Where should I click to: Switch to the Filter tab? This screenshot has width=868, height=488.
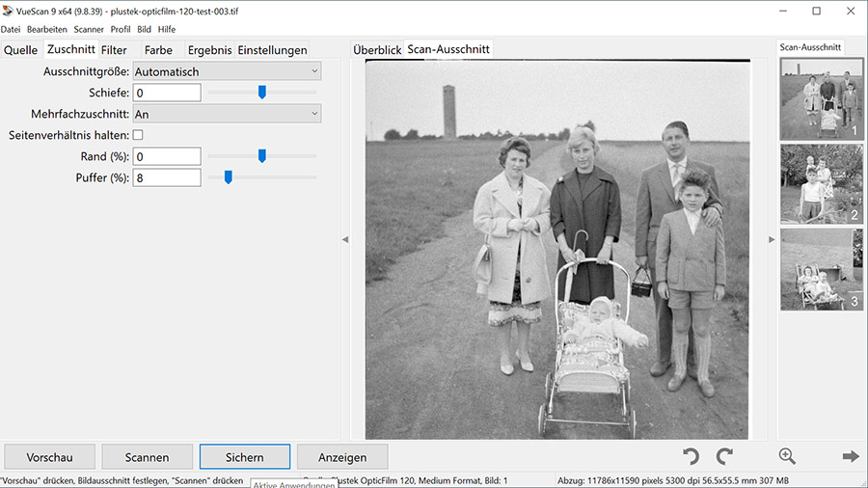pyautogui.click(x=114, y=50)
